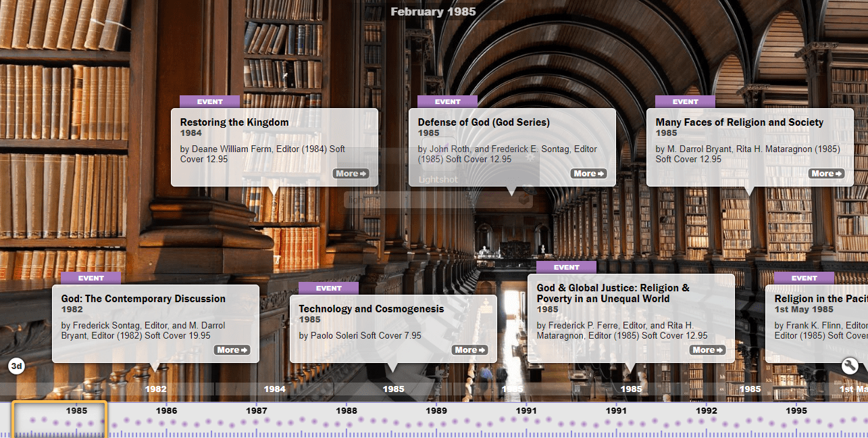The image size is (868, 438).
Task: Click the orange view-range slider box
Action: (59, 420)
